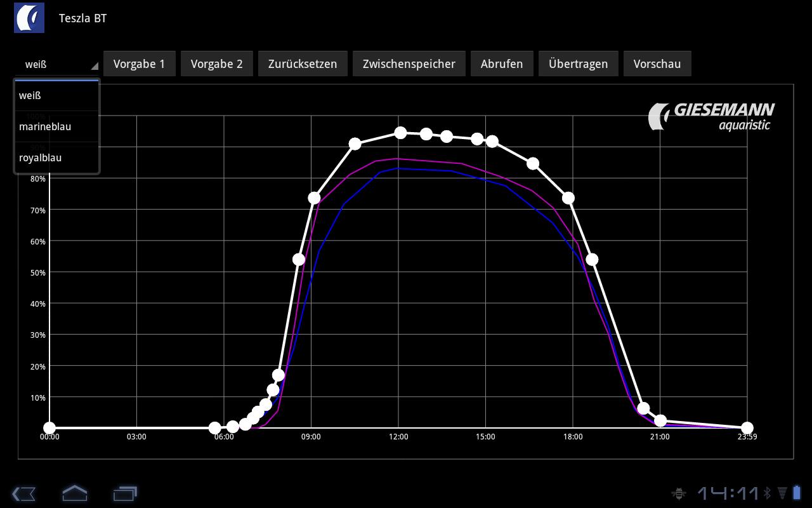Tap the Android back navigation icon
Viewport: 812px width, 508px height.
[x=23, y=493]
